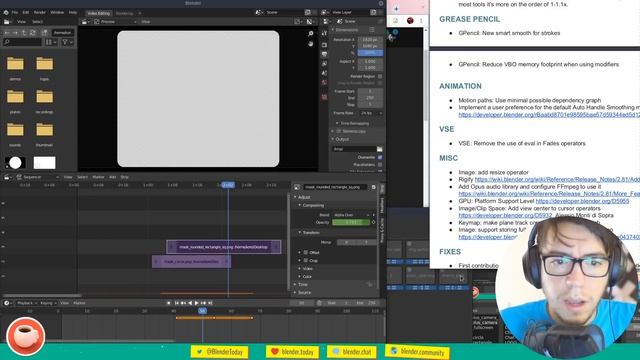Viewport: 640px width, 360px height.
Task: Open the D5955 developer.blender.org link
Action: [x=582, y=201]
